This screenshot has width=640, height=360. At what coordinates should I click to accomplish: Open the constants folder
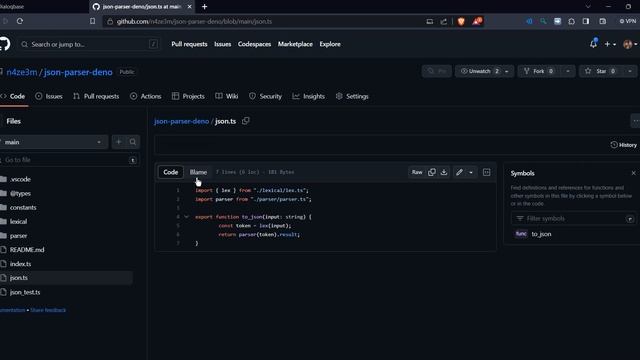pyautogui.click(x=23, y=207)
